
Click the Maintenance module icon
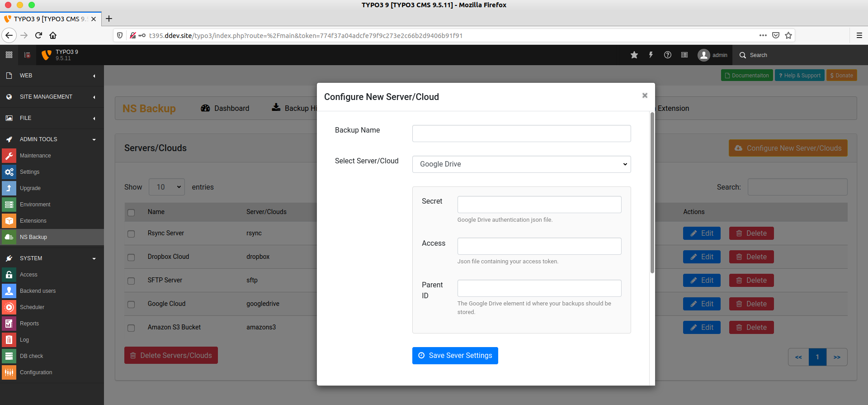pos(9,156)
